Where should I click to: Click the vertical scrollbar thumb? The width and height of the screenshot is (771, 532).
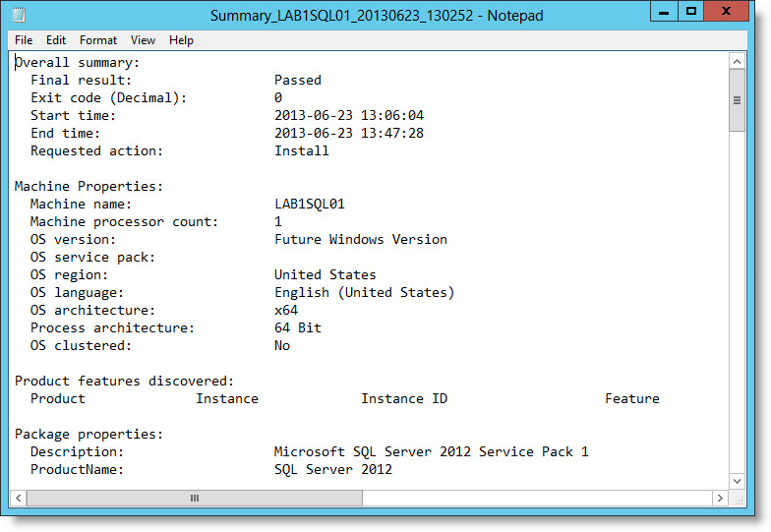coord(737,100)
